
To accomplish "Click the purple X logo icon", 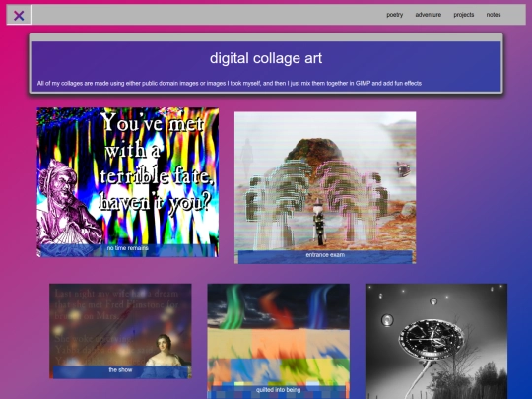I will pos(19,15).
